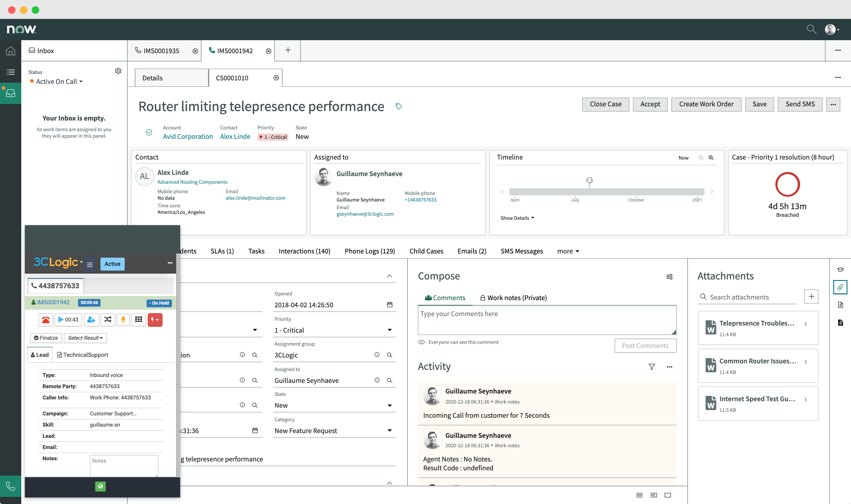
Task: Open the Opened date calendar picker
Action: tap(389, 305)
